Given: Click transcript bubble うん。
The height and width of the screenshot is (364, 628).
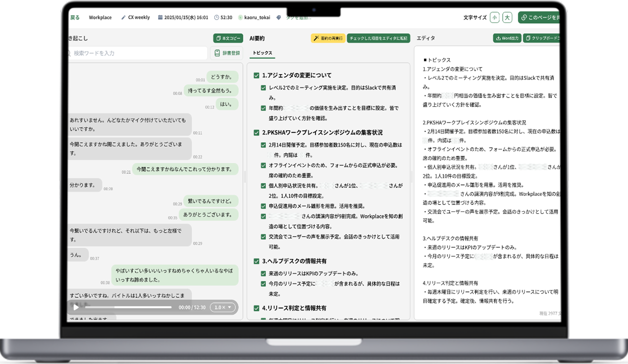Looking at the screenshot, I should (78, 255).
